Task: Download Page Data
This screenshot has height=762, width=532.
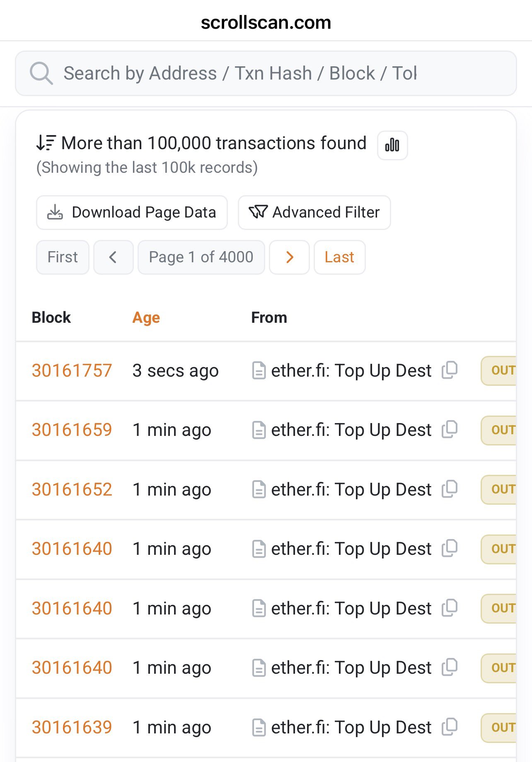Action: (x=132, y=213)
